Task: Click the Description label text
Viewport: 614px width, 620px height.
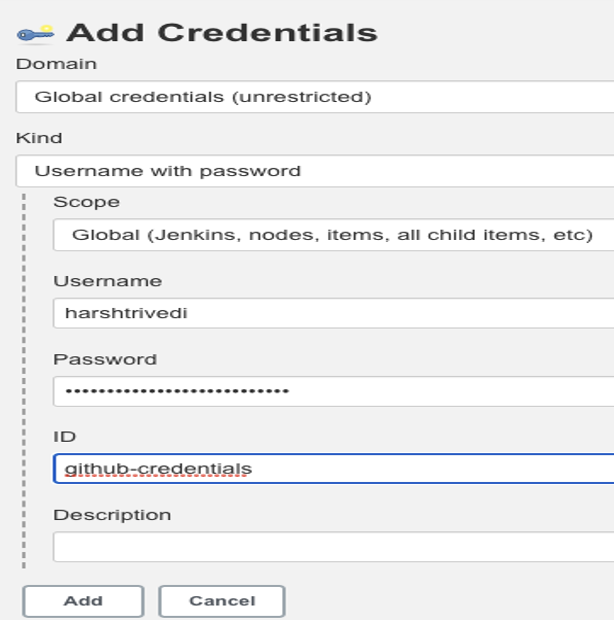Action: (112, 515)
